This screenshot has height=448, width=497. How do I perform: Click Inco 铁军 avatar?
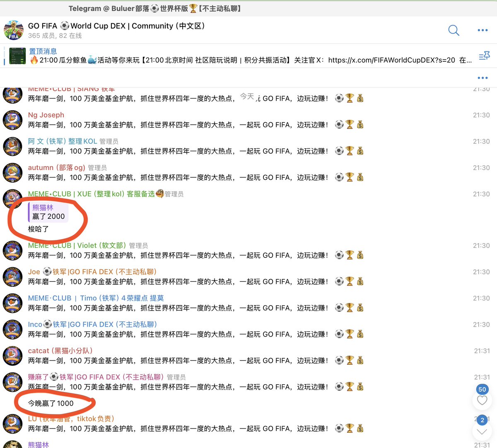click(x=12, y=329)
